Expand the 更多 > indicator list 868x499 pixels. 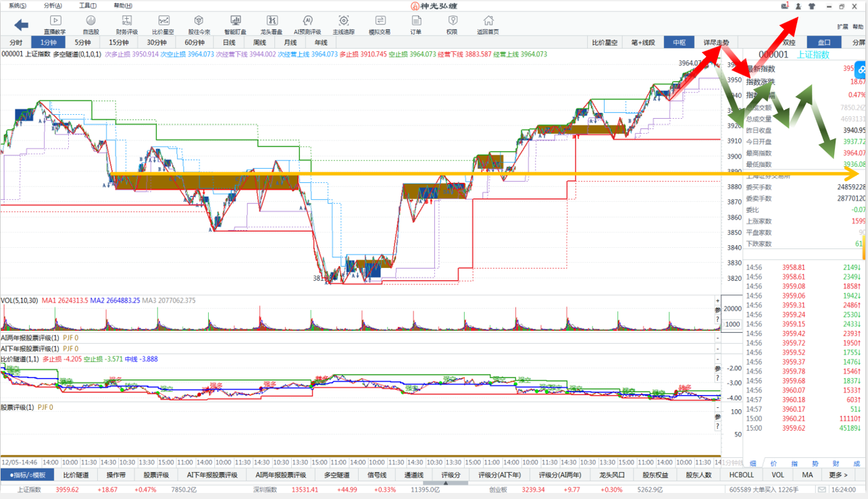[838, 475]
